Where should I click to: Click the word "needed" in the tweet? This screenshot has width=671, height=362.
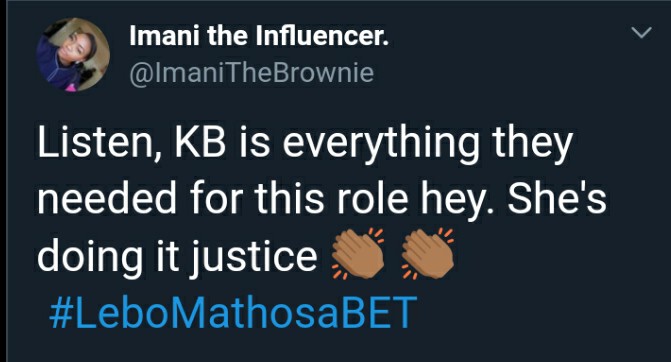(x=107, y=199)
